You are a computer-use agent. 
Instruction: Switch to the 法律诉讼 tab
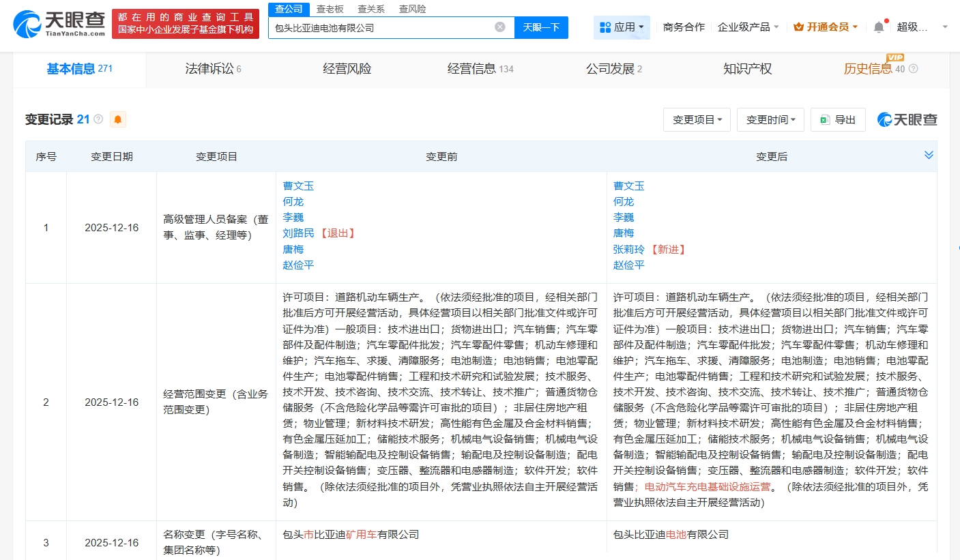pos(213,69)
